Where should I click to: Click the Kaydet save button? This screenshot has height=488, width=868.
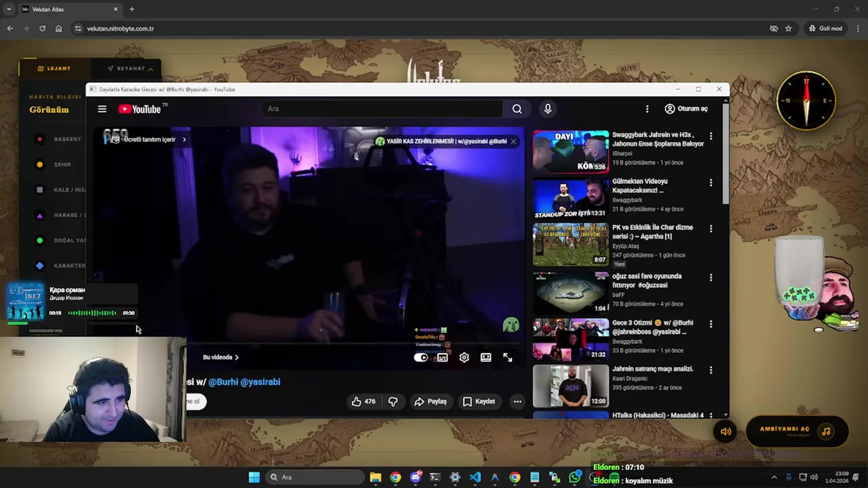pyautogui.click(x=479, y=401)
